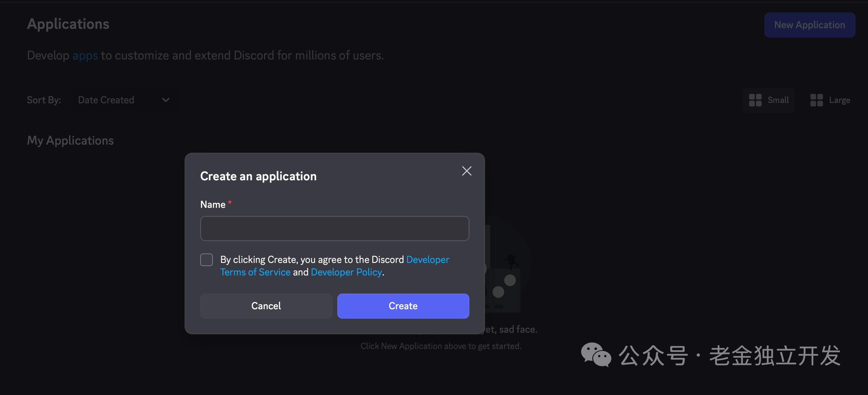868x395 pixels.
Task: Click the Applications page heading
Action: (68, 24)
